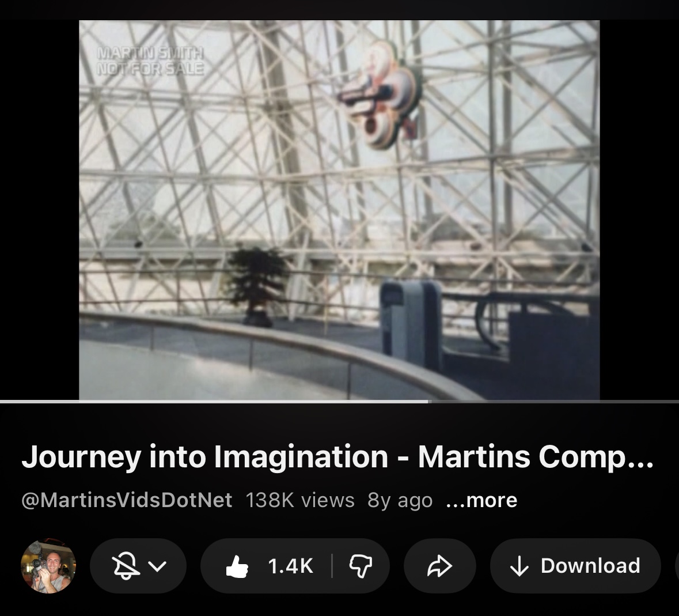
Task: Click the hanging colorful sign in video
Action: 380,96
